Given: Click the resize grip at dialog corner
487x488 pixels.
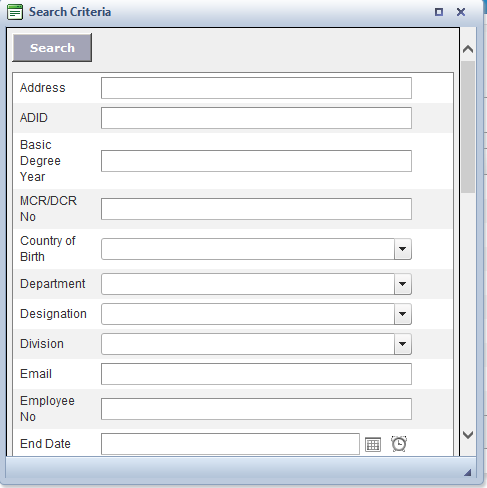Looking at the screenshot, I should 467,472.
